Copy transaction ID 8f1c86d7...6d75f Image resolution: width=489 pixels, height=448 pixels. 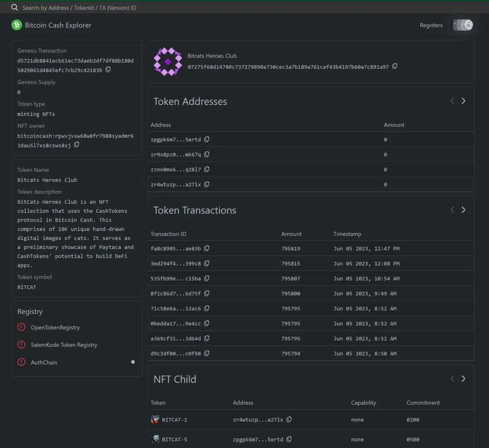[206, 293]
